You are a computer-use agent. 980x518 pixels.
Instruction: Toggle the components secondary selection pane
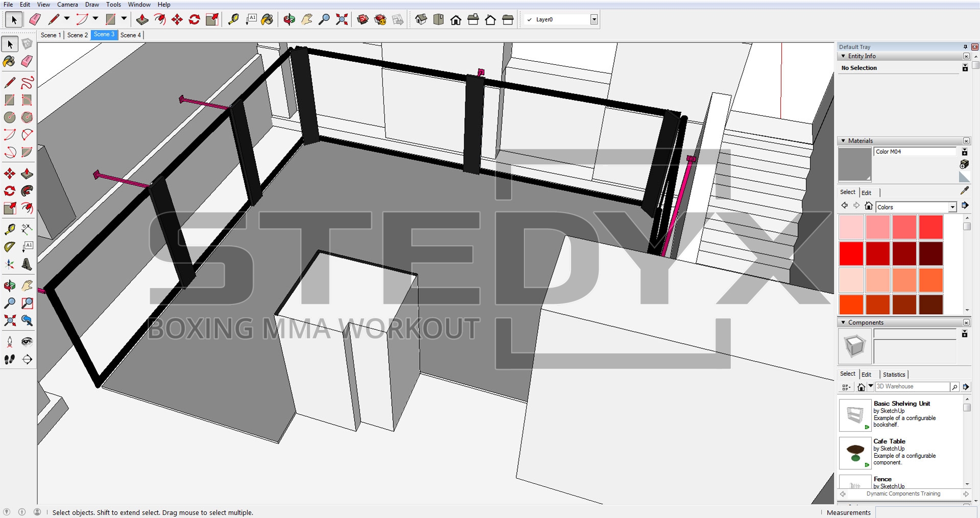tap(965, 334)
